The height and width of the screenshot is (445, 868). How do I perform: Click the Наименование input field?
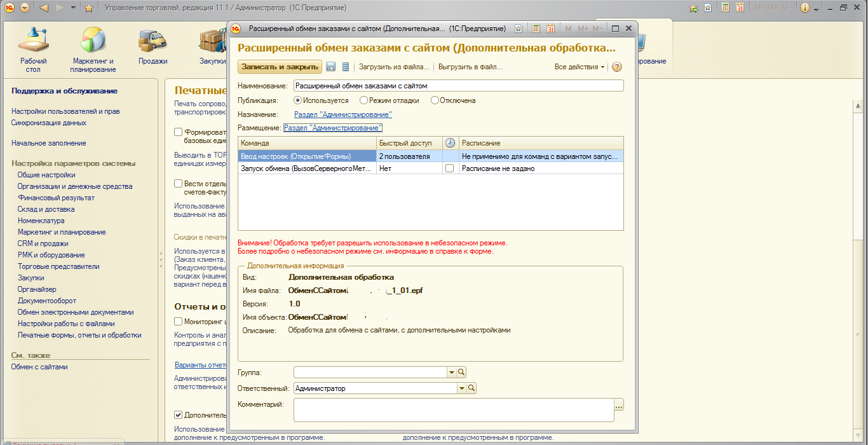click(x=458, y=86)
